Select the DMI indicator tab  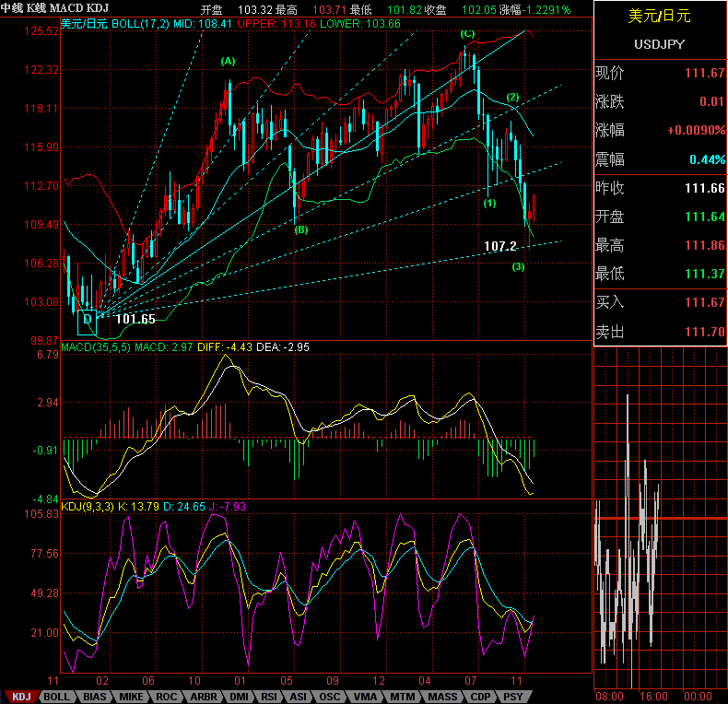point(239,697)
